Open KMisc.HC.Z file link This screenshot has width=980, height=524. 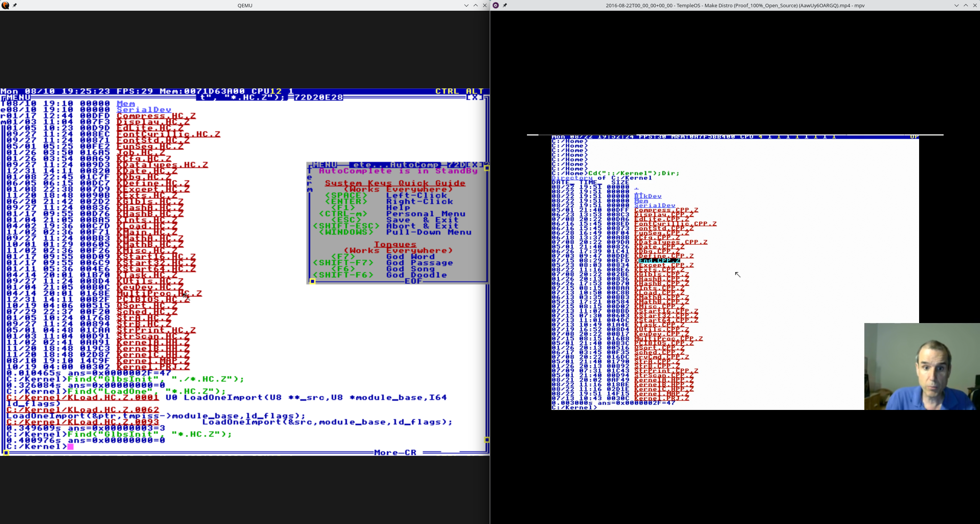tap(147, 251)
